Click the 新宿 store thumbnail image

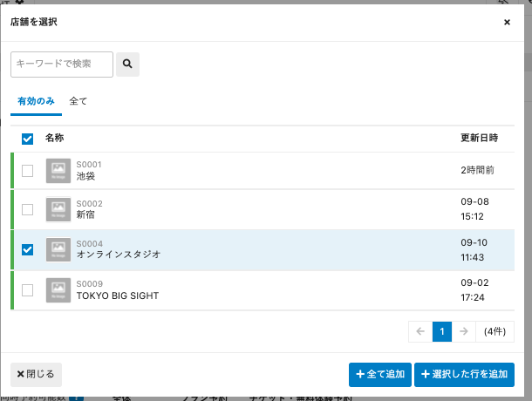tap(58, 209)
